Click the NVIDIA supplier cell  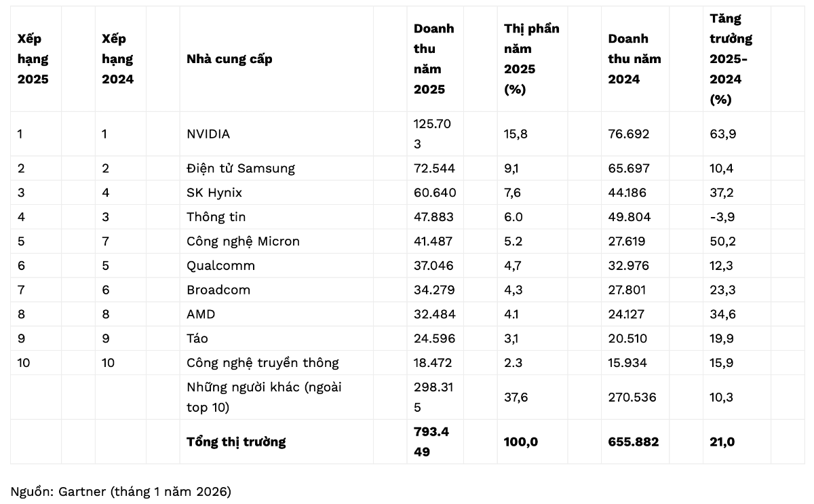(x=208, y=134)
